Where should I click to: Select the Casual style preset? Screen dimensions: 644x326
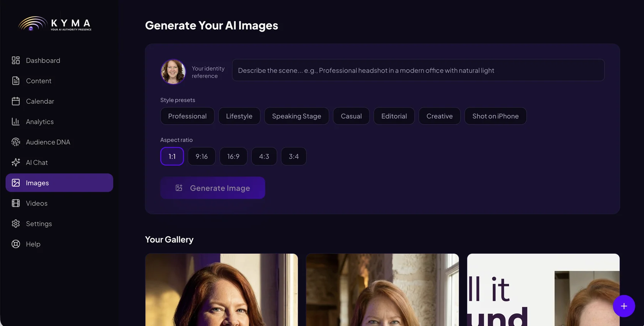coord(351,116)
